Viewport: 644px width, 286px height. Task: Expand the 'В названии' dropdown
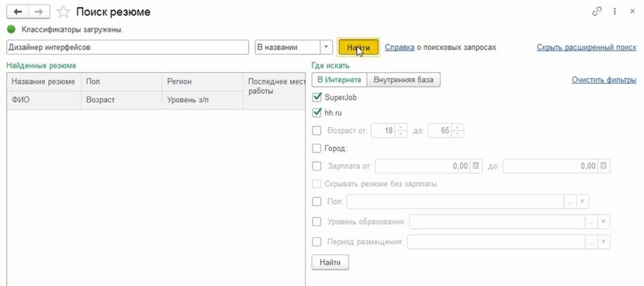tap(326, 47)
